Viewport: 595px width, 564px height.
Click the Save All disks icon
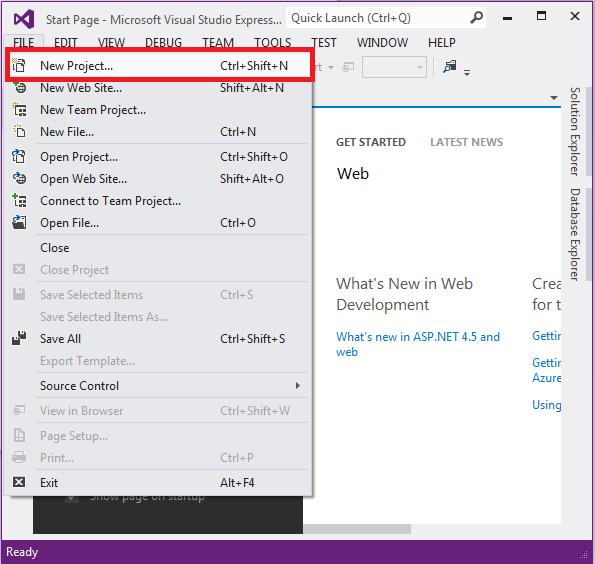(x=19, y=338)
